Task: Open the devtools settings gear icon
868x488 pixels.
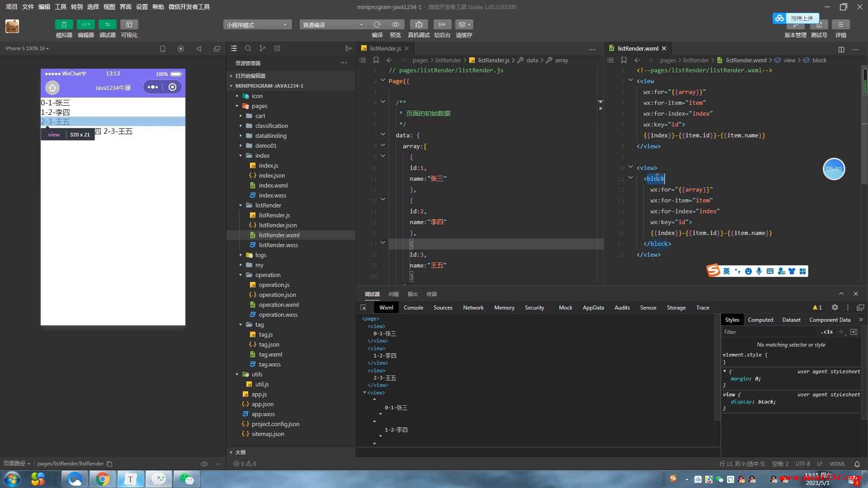Action: 835,307
